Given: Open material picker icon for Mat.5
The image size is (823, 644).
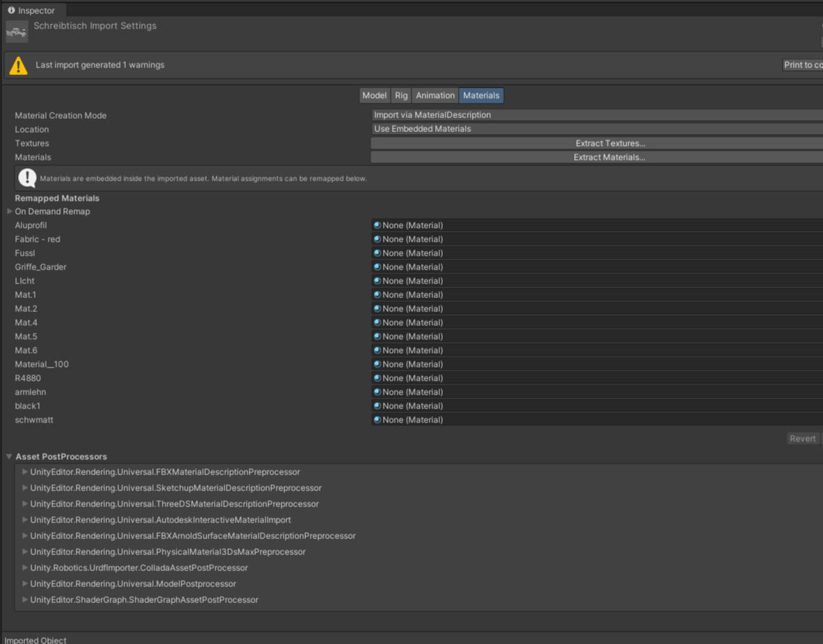Looking at the screenshot, I should tap(377, 336).
